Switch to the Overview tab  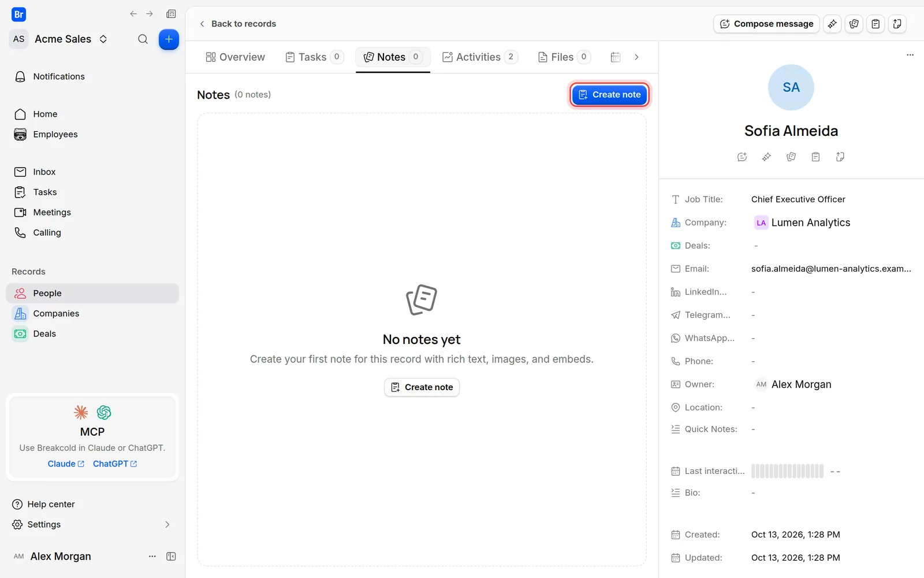(x=235, y=57)
